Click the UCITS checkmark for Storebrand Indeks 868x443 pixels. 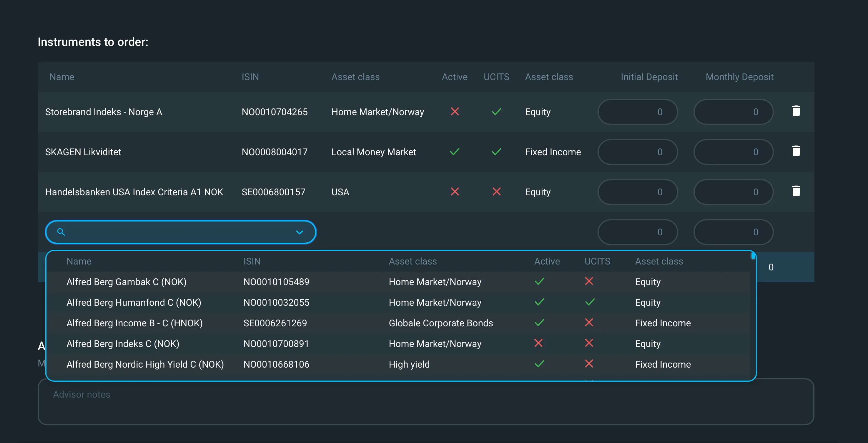pyautogui.click(x=496, y=111)
